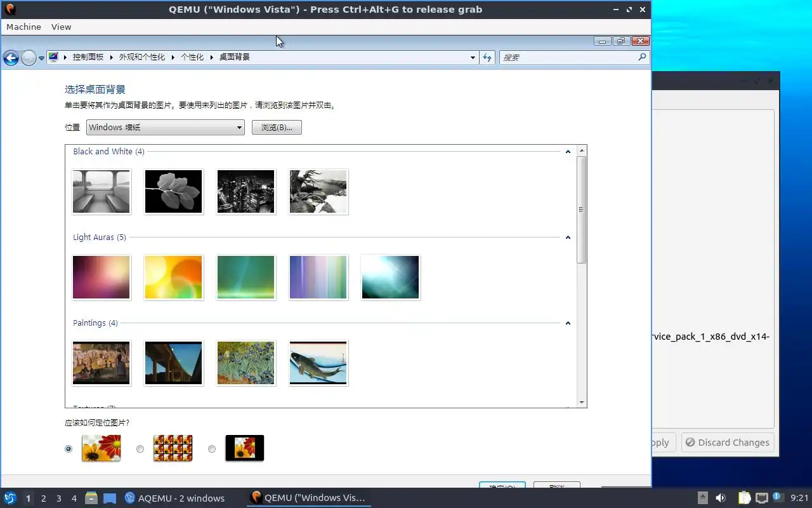Click the wallpaper list scroll down arrow

tap(582, 403)
